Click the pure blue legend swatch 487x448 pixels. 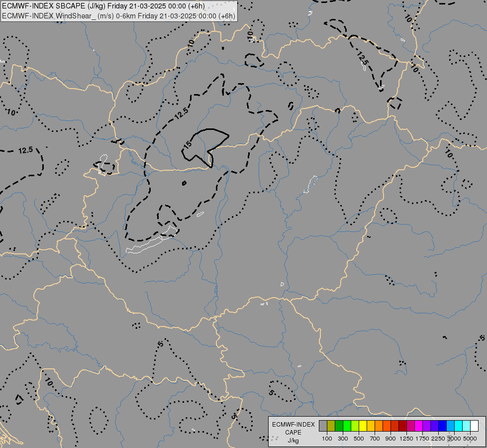tap(443, 426)
